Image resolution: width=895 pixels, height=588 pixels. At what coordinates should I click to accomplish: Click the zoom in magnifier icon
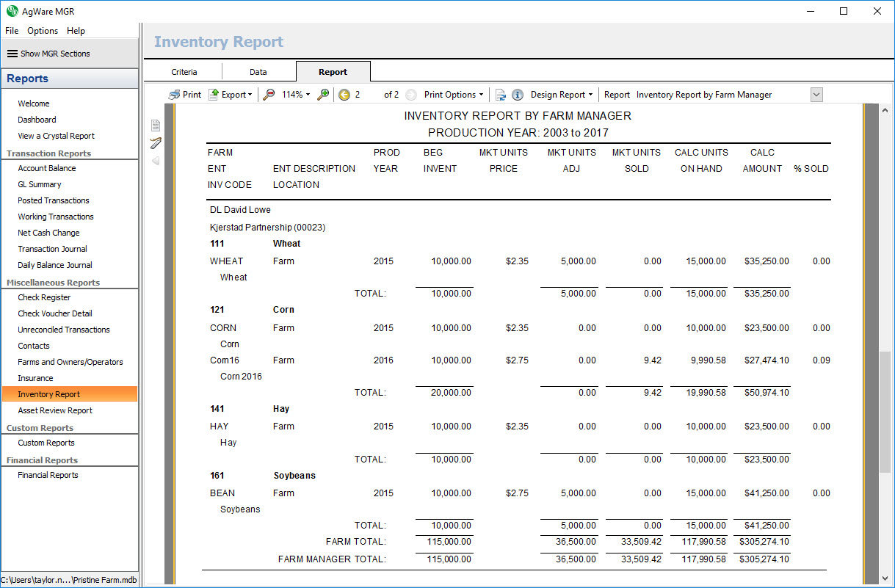click(x=323, y=95)
